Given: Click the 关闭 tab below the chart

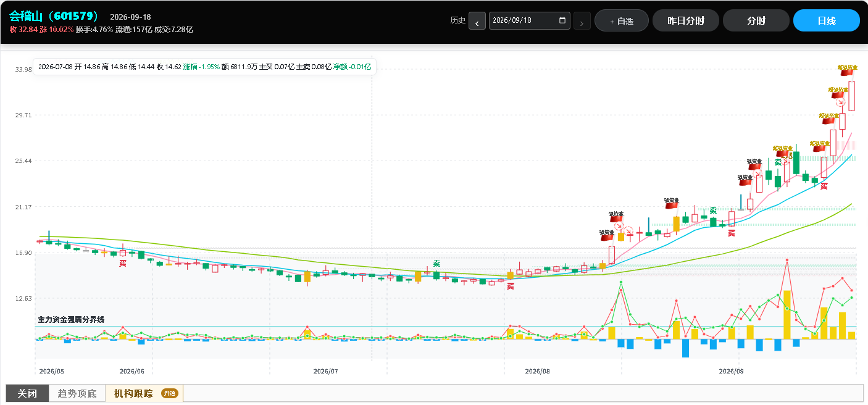Looking at the screenshot, I should coord(27,393).
